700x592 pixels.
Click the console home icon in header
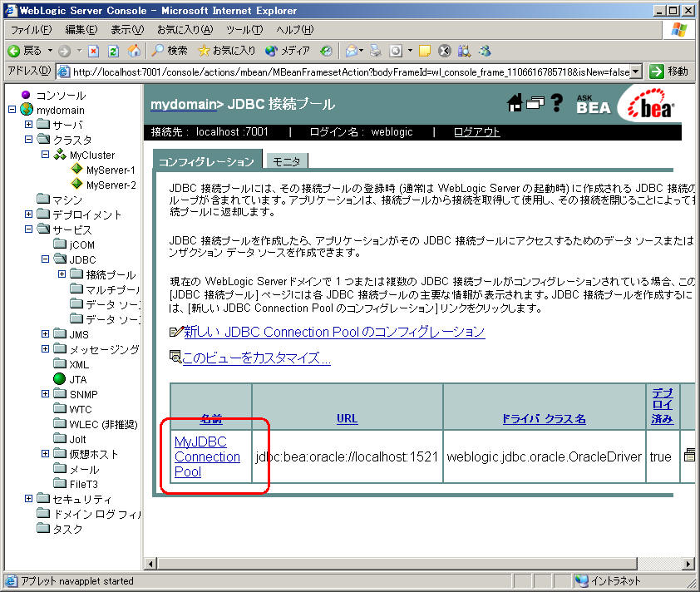point(515,103)
